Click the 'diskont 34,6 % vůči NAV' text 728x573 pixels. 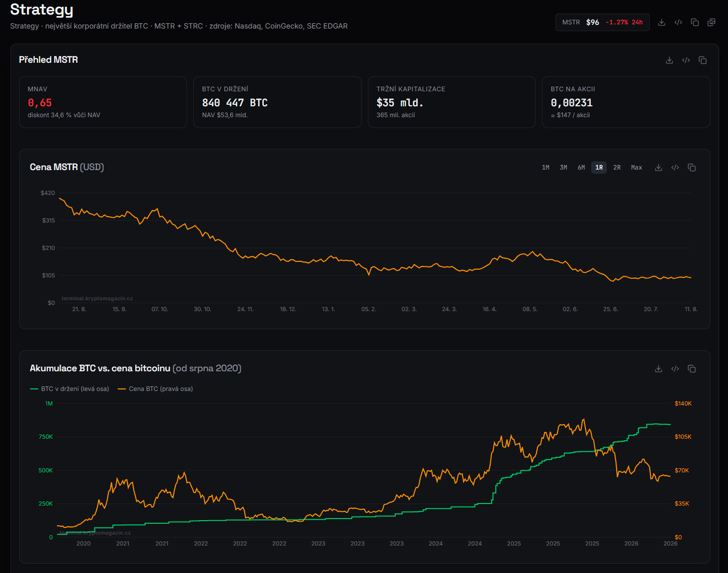coord(64,115)
